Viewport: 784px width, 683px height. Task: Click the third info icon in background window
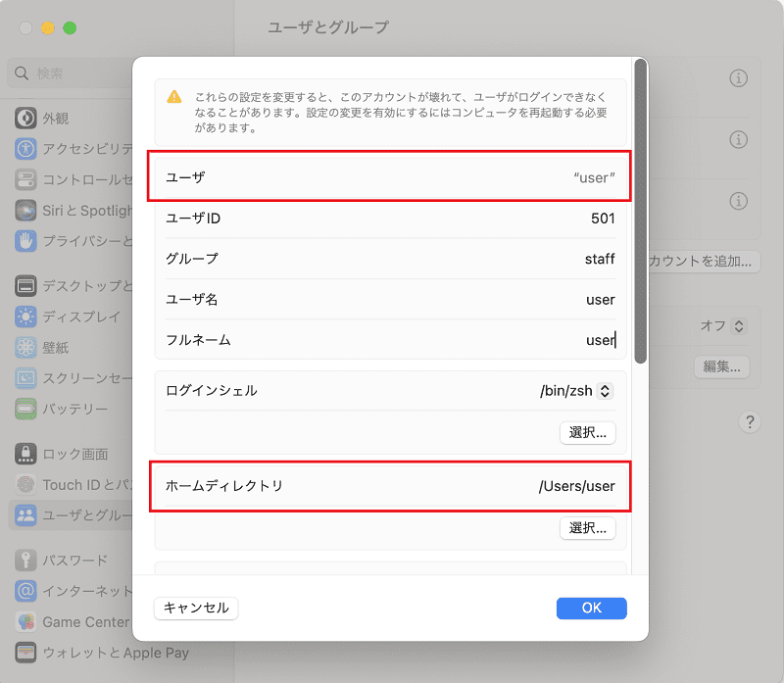coord(739,201)
